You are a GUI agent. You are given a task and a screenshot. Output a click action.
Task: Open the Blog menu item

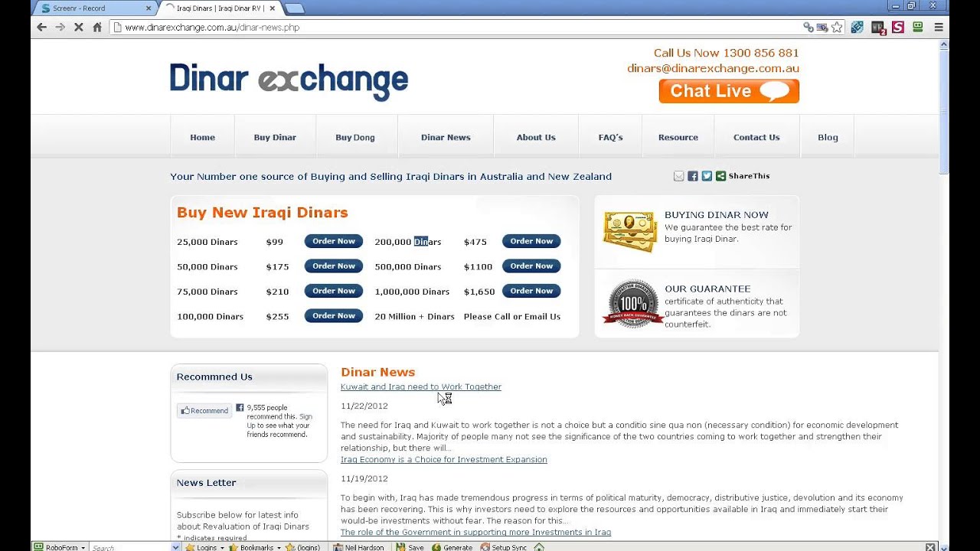pyautogui.click(x=828, y=138)
